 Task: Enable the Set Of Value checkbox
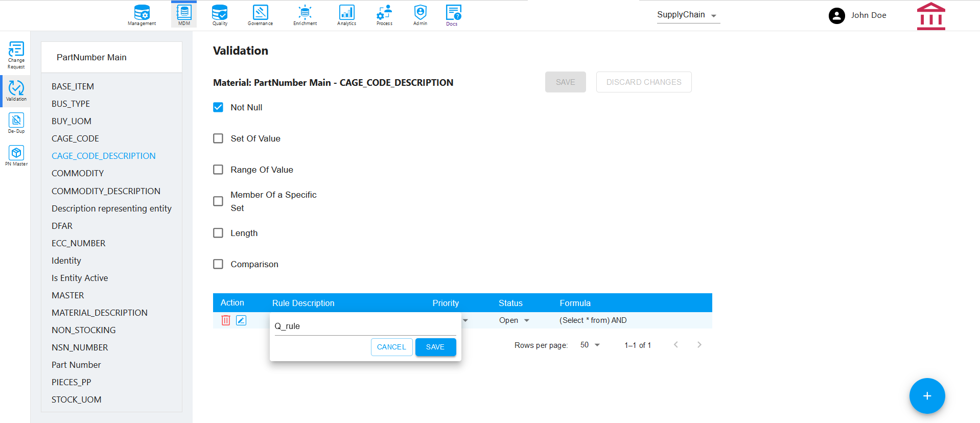point(218,138)
